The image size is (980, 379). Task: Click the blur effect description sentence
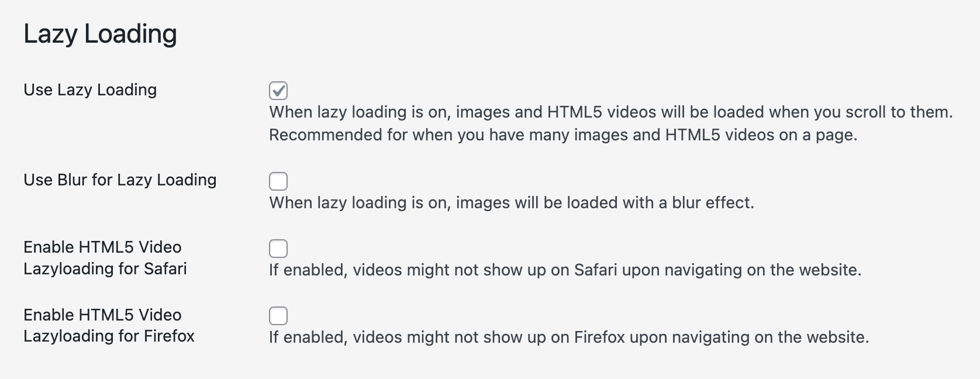[511, 203]
